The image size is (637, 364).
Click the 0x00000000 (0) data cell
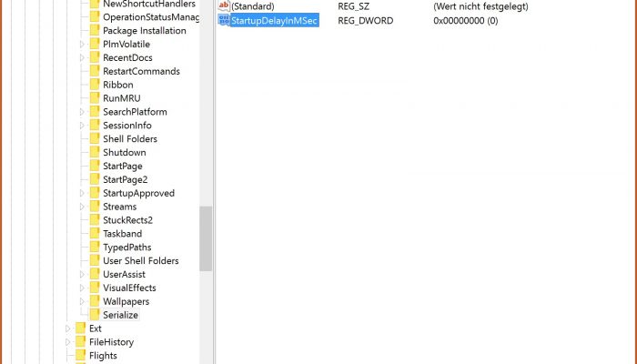pos(466,20)
